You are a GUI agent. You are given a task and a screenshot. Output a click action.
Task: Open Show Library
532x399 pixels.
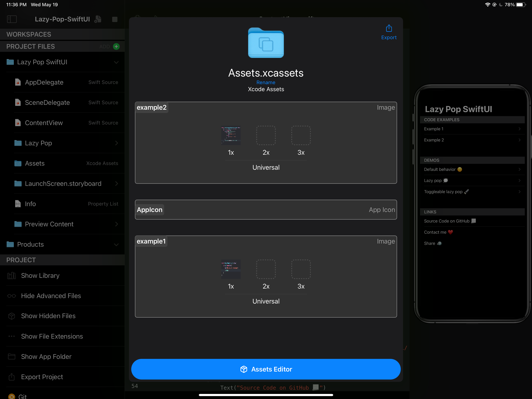(40, 275)
